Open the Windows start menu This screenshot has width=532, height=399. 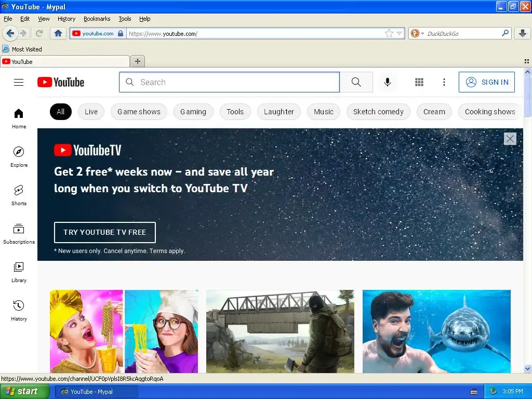click(24, 392)
